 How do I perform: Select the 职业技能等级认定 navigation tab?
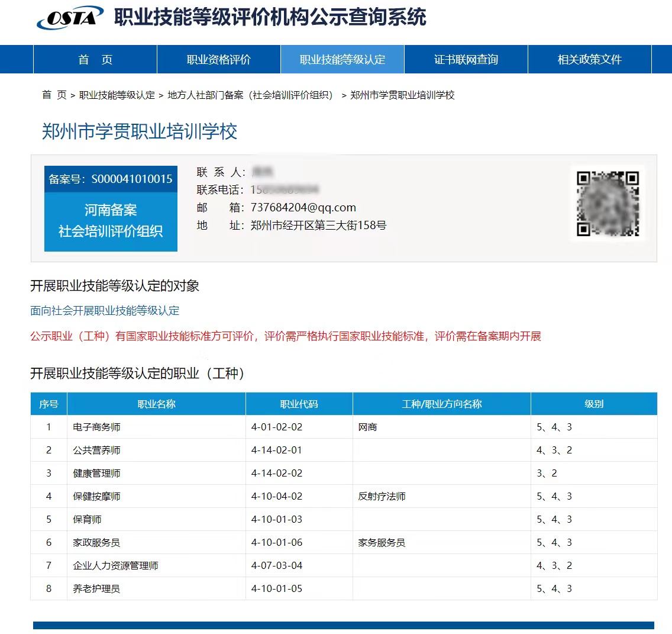(342, 59)
